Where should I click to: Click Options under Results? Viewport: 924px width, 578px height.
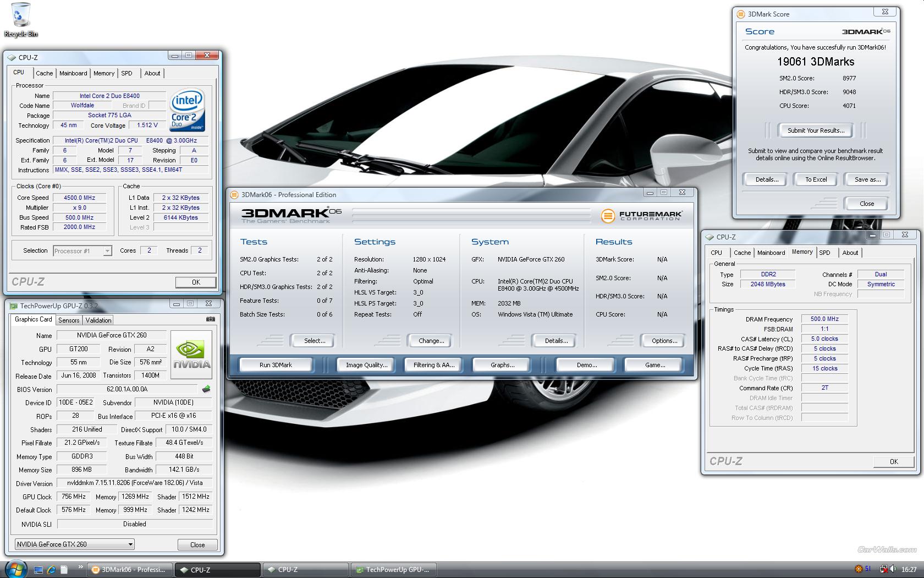point(664,341)
